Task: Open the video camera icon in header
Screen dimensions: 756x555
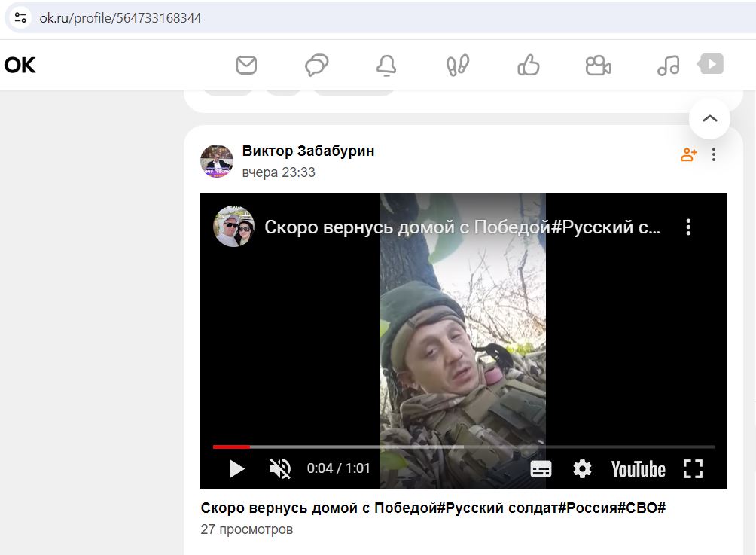Action: (599, 65)
